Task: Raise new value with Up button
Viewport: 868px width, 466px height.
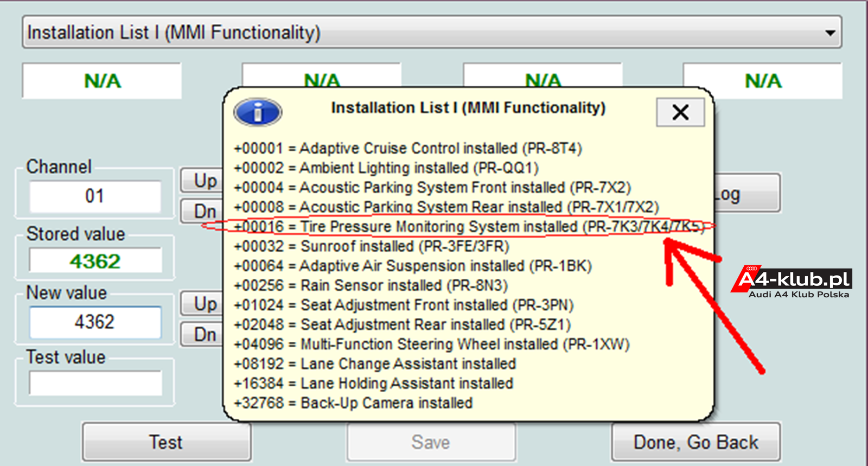Action: 202,304
